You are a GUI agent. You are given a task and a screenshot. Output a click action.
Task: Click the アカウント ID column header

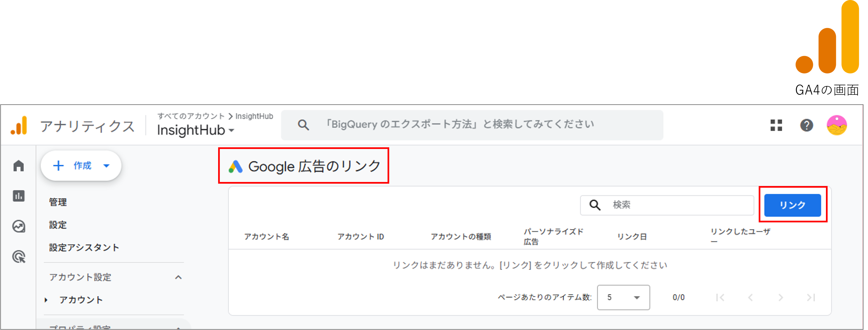[360, 237]
